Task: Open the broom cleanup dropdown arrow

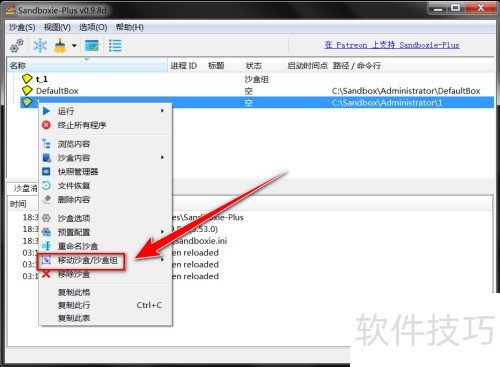Action: click(74, 46)
